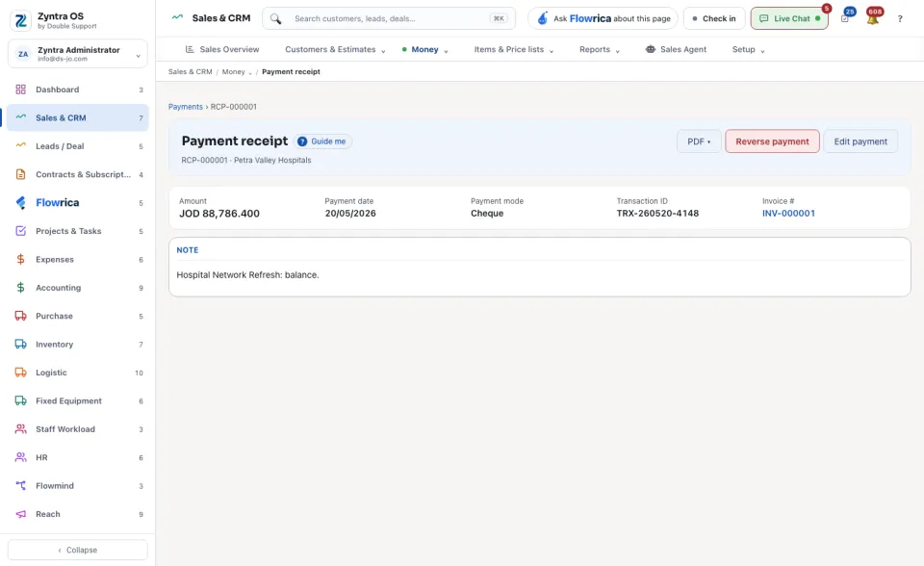Select HR in the sidebar
Viewport: 924px width, 566px height.
[x=78, y=457]
